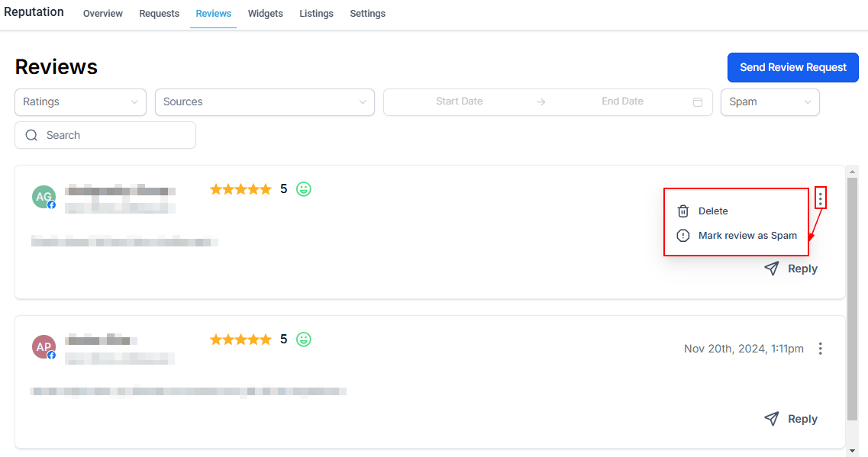Click the reviews list vertical scrollbar
The width and height of the screenshot is (868, 457).
pyautogui.click(x=852, y=298)
